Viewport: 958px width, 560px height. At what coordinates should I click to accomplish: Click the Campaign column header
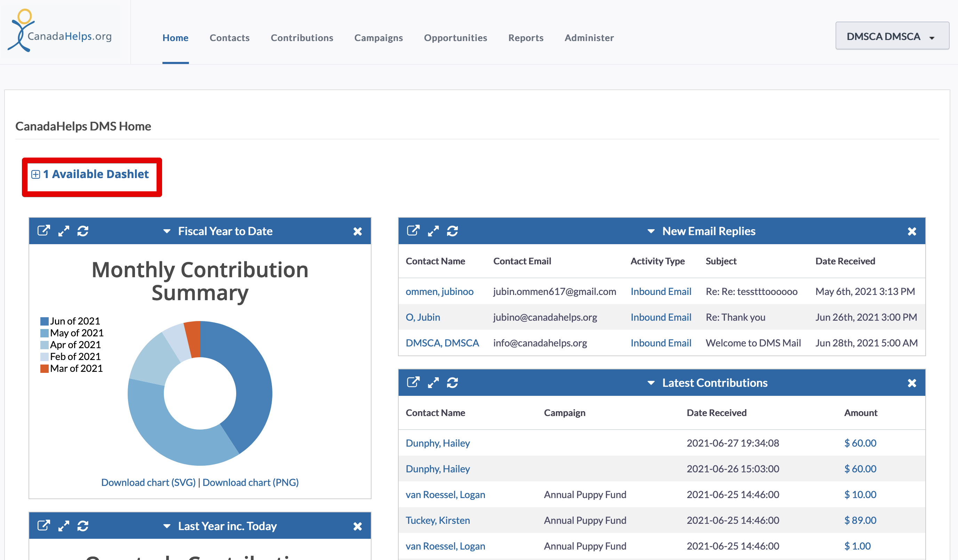[x=565, y=413]
